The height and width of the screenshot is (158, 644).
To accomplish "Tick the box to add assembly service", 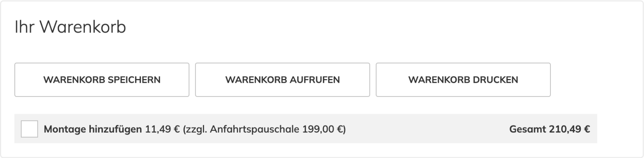I will click(x=30, y=129).
